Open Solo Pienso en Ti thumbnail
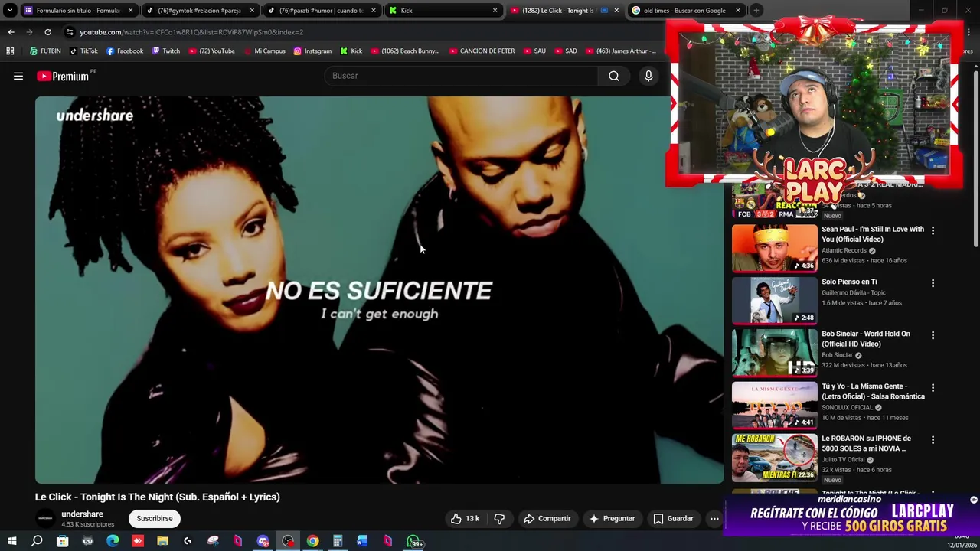This screenshot has height=551, width=980. click(774, 300)
